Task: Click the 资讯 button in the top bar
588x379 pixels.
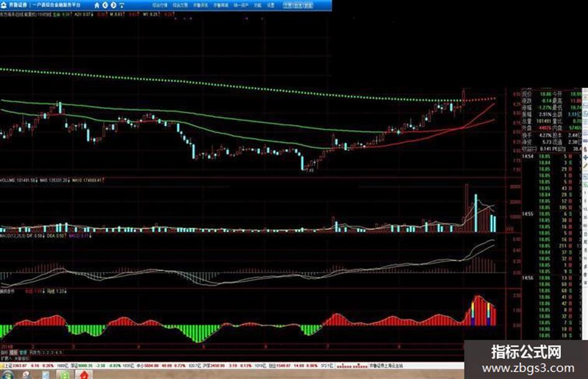Action: click(x=298, y=5)
